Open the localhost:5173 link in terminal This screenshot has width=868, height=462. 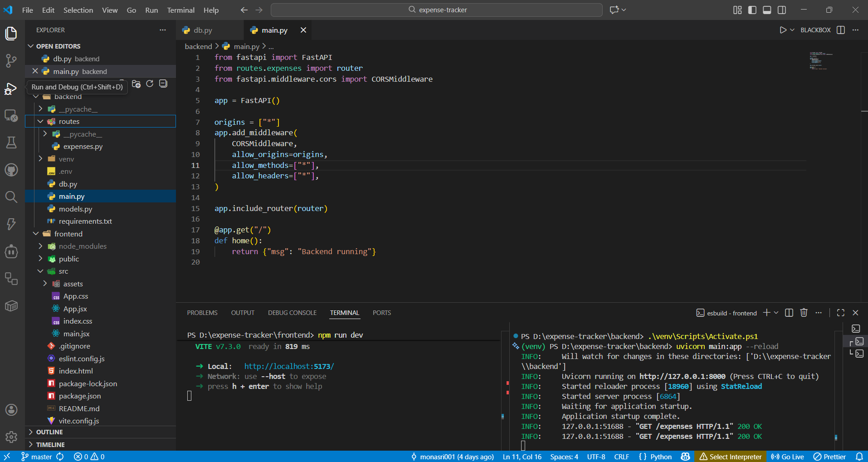pyautogui.click(x=289, y=366)
